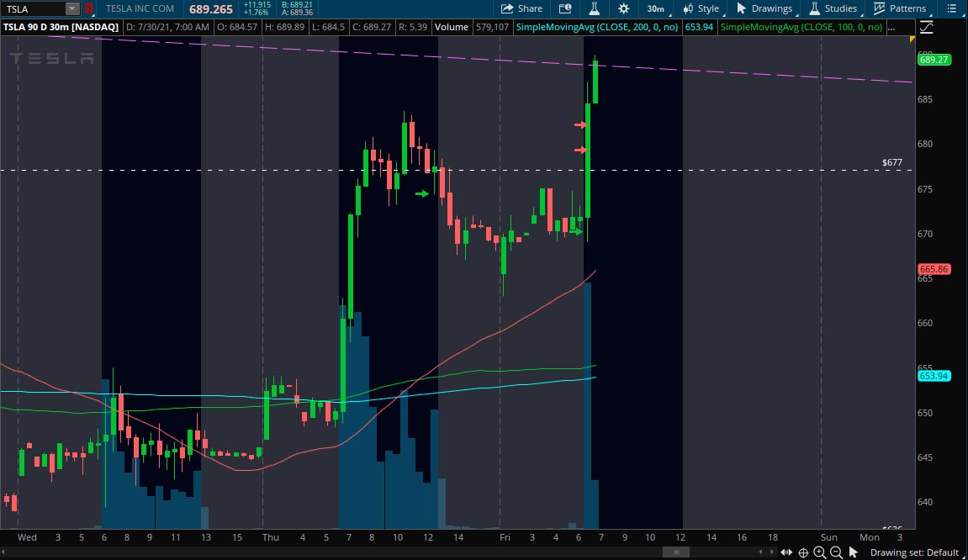968x560 pixels.
Task: Open chart settings gear icon
Action: 623,8
